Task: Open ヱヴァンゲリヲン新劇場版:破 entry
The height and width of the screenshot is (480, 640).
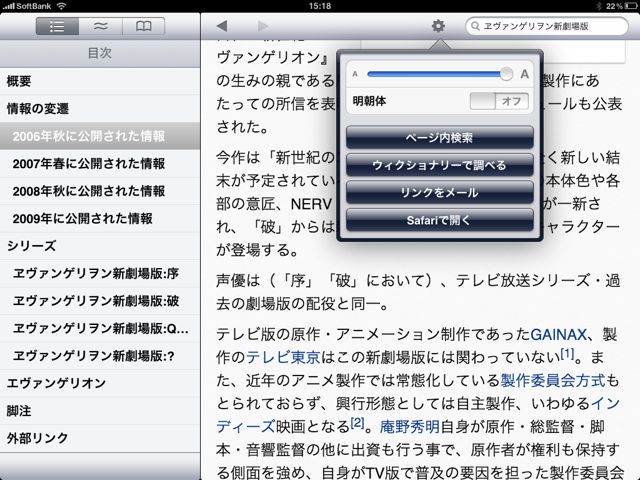Action: tap(100, 301)
